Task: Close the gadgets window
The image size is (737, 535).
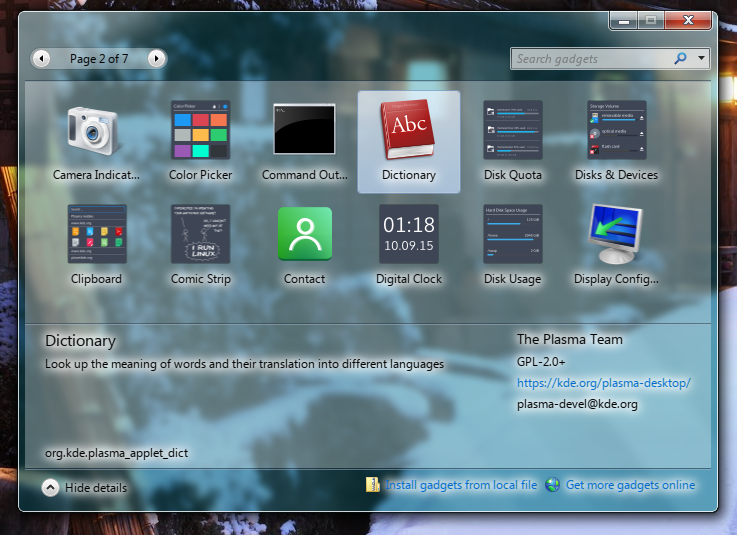Action: point(688,20)
